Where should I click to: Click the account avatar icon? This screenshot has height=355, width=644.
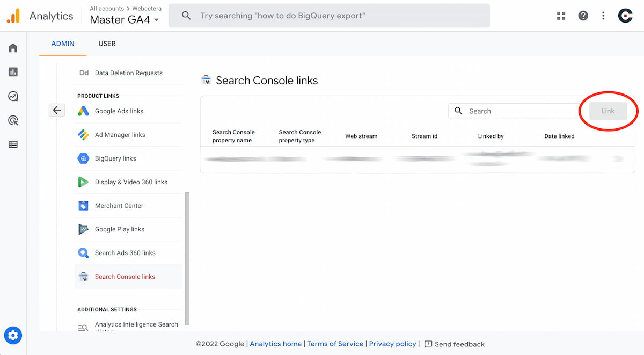[x=625, y=16]
